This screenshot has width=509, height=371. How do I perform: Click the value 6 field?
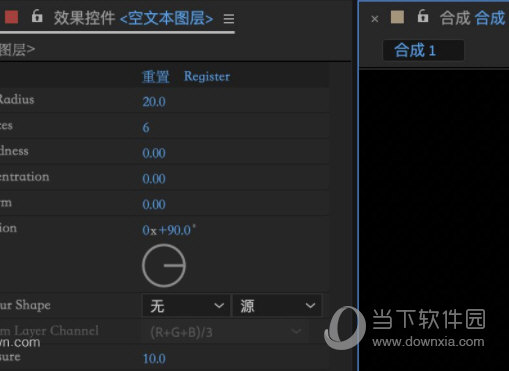146,128
